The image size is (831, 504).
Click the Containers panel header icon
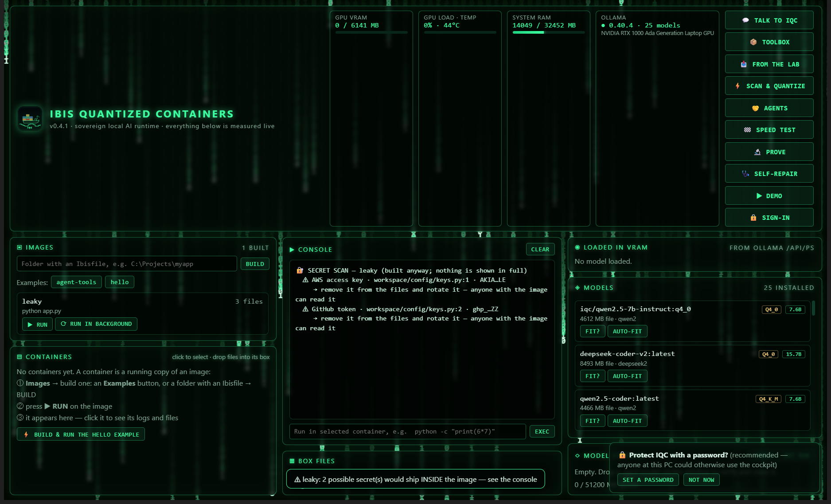coord(20,357)
